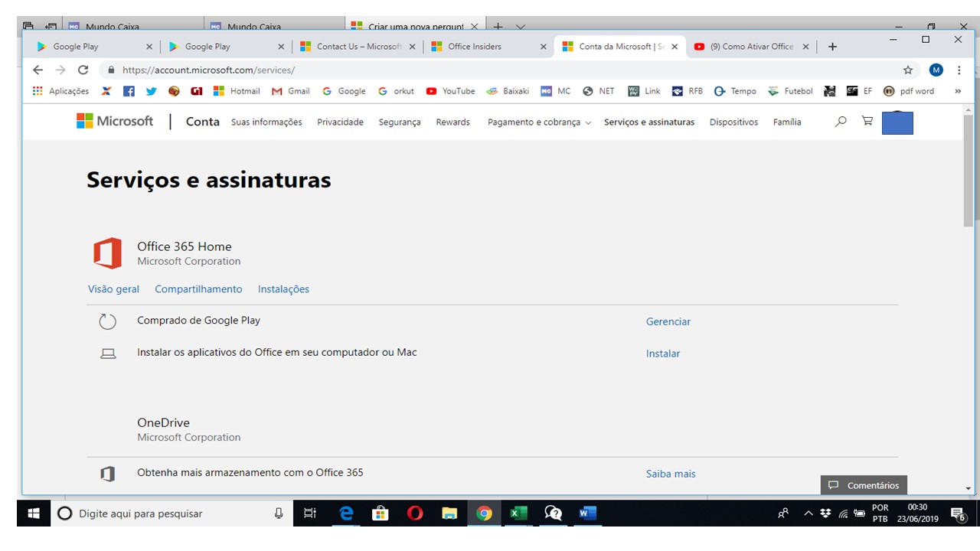This screenshot has height=551, width=980.
Task: Click the Cortana microphone icon
Action: 279,514
